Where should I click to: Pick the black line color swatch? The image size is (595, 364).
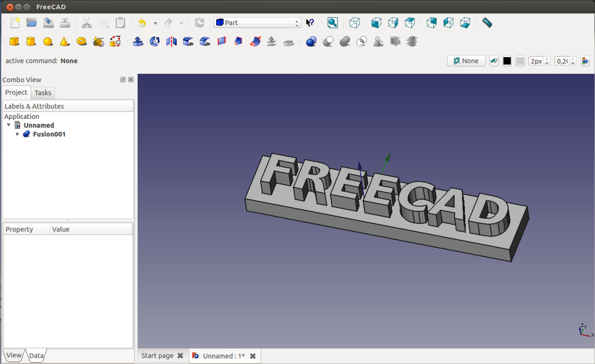coord(507,61)
